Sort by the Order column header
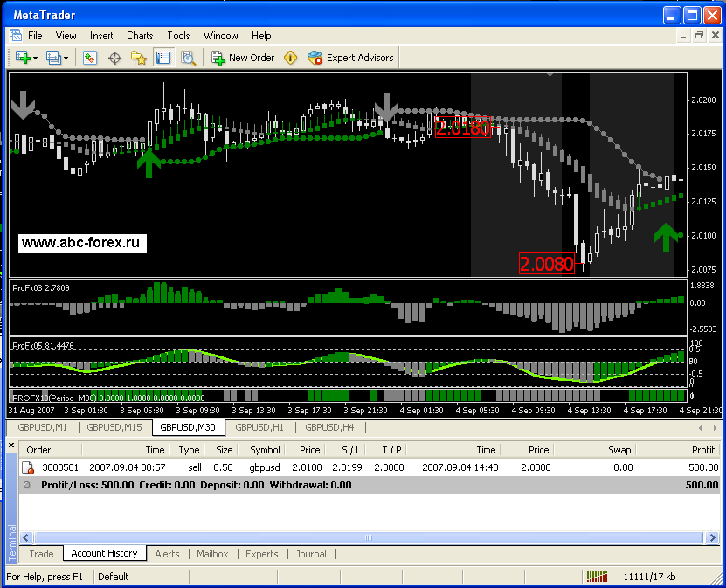Image resolution: width=726 pixels, height=588 pixels. (x=51, y=450)
